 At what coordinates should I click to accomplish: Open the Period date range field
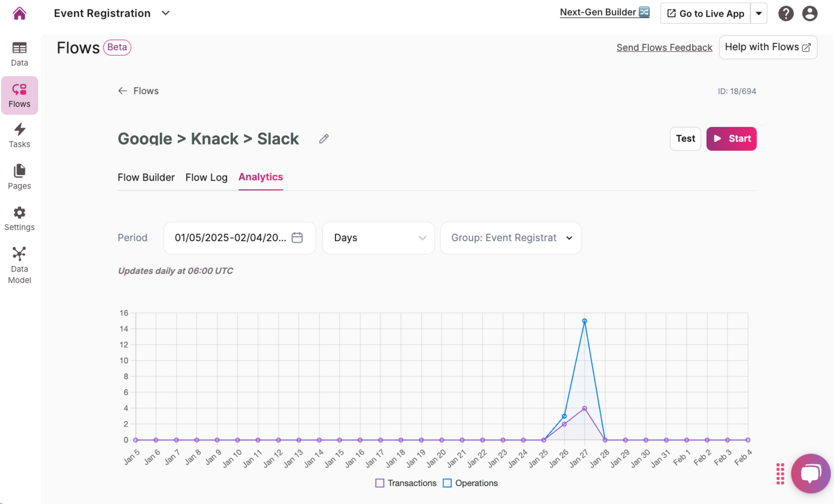click(239, 238)
